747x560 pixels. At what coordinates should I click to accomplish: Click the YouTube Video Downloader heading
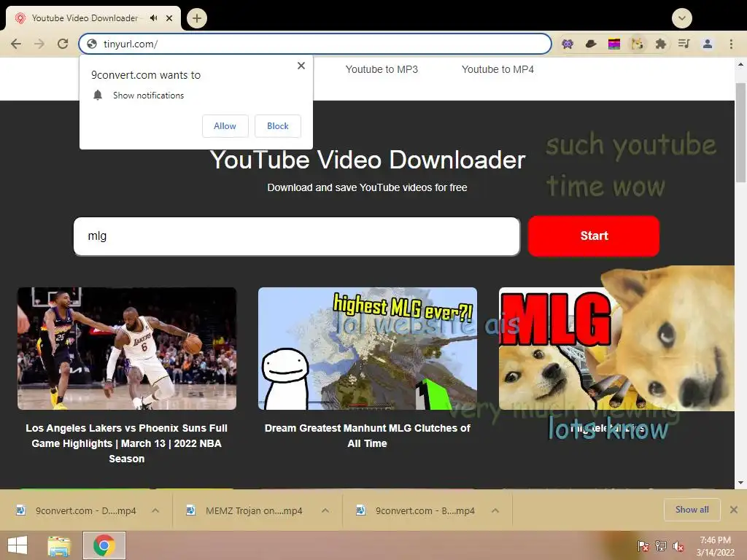[368, 160]
